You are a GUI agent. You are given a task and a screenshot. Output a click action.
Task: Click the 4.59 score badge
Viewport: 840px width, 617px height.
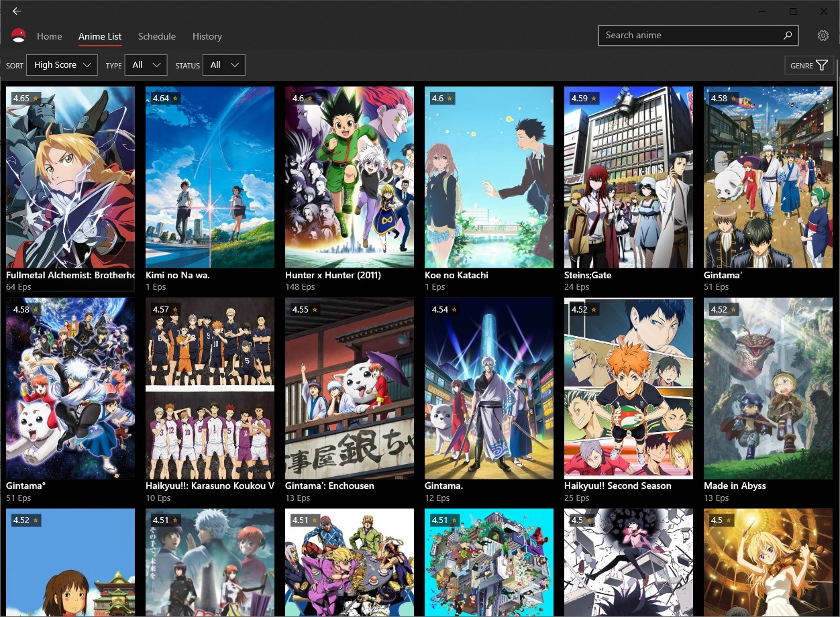point(584,99)
